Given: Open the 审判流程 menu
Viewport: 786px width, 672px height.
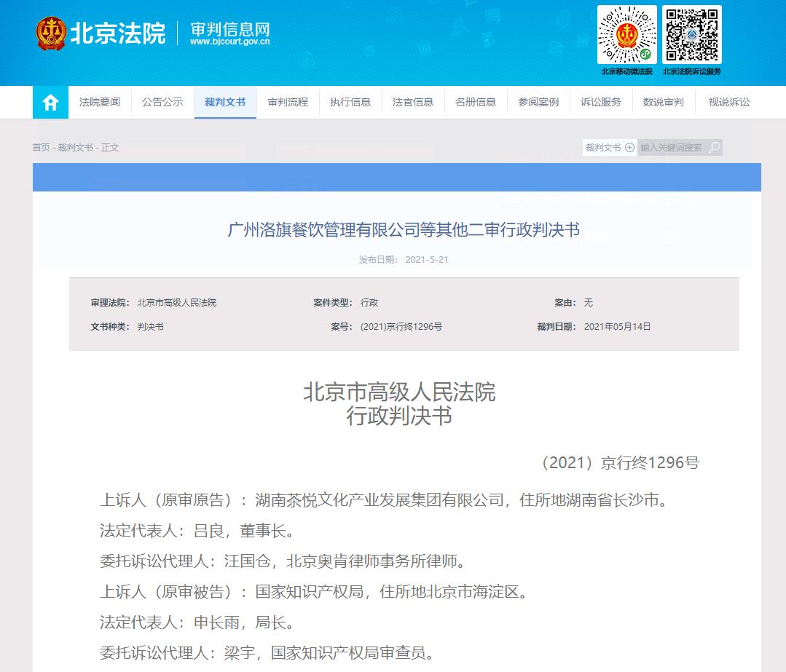Looking at the screenshot, I should coord(288,102).
